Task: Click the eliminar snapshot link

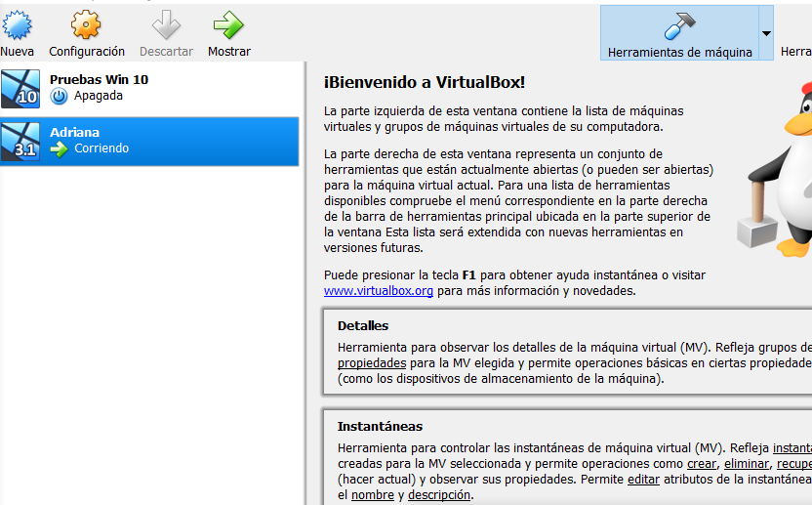Action: point(748,464)
